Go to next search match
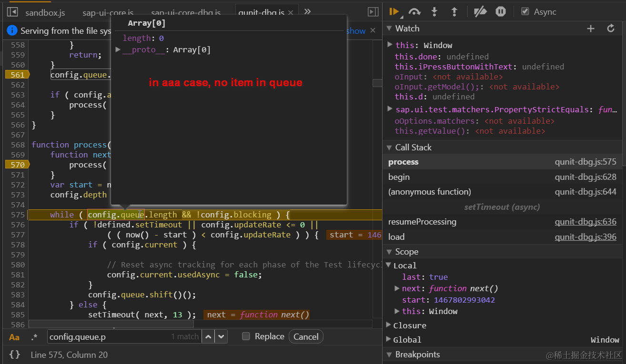Screen dimensions: 626x364 coord(221,336)
